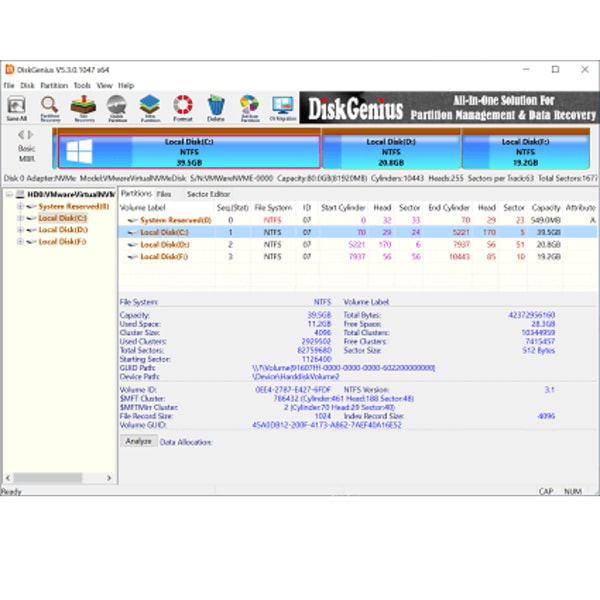Image resolution: width=600 pixels, height=600 pixels.
Task: Switch to the Sector Editor tab
Action: [209, 194]
